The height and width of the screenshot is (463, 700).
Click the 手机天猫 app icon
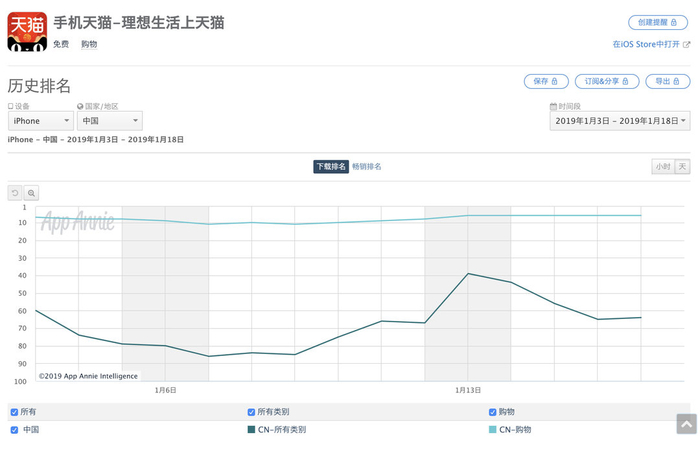pos(27,31)
